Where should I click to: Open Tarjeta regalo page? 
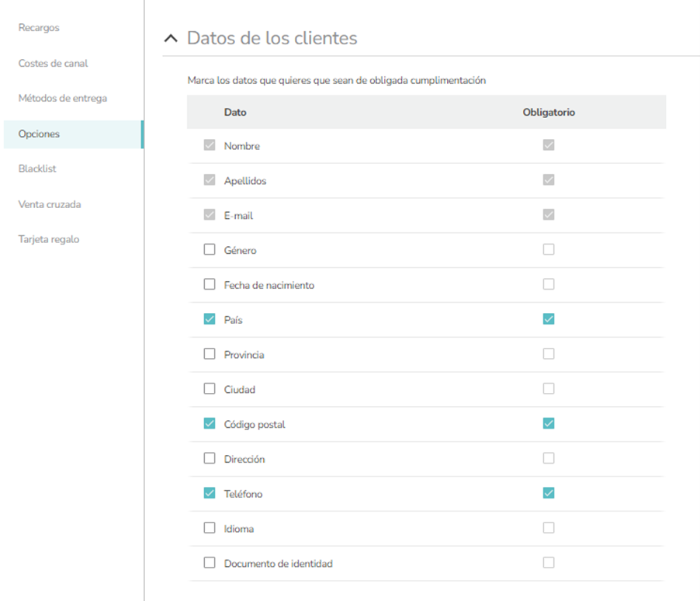click(x=48, y=240)
